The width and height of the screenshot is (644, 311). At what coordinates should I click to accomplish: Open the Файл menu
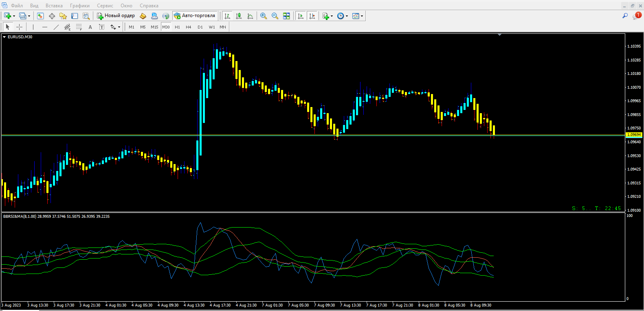[17, 6]
